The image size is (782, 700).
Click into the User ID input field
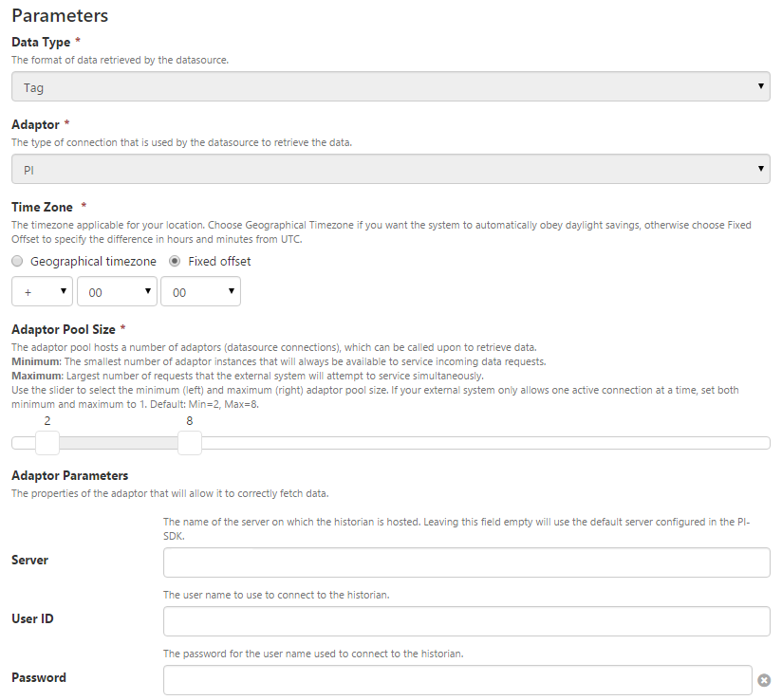(x=466, y=621)
